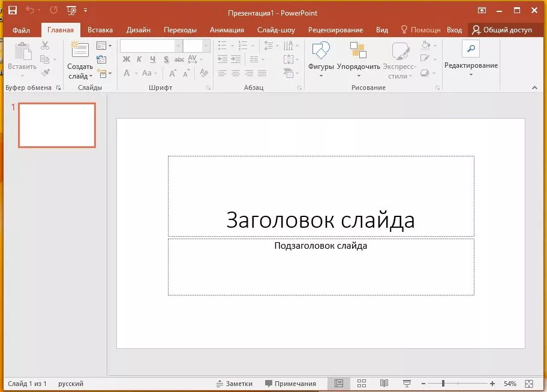The image size is (547, 392).
Task: Start slideshow from beginning in quick access toolbar
Action: click(71, 10)
